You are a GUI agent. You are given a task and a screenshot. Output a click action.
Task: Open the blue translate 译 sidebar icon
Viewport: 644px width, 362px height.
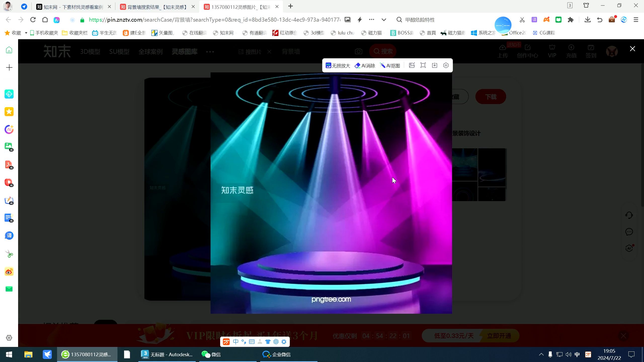pyautogui.click(x=9, y=236)
